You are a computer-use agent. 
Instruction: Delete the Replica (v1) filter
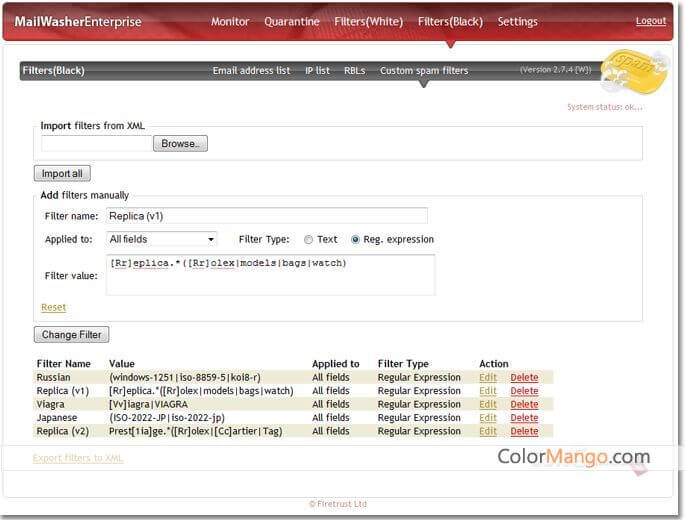coord(524,391)
